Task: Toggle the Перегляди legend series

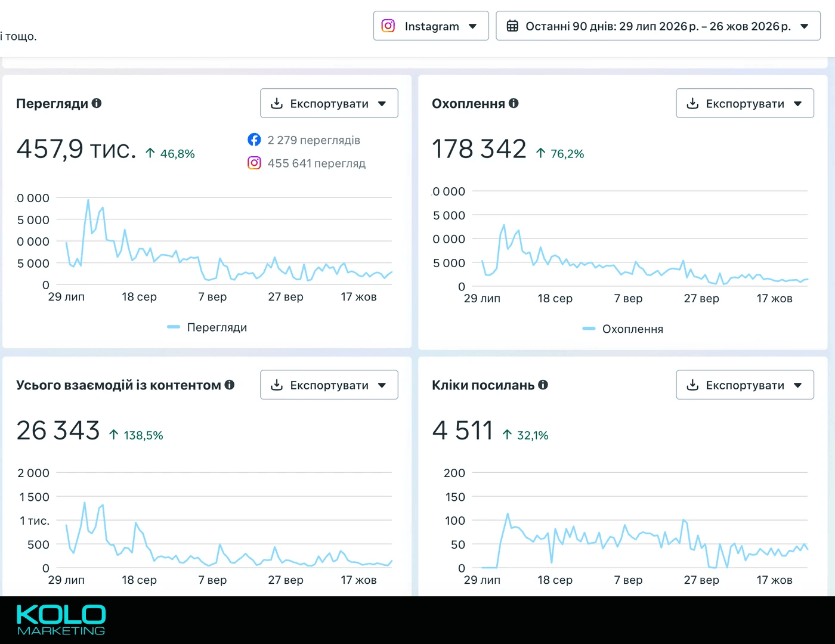Action: 207,327
